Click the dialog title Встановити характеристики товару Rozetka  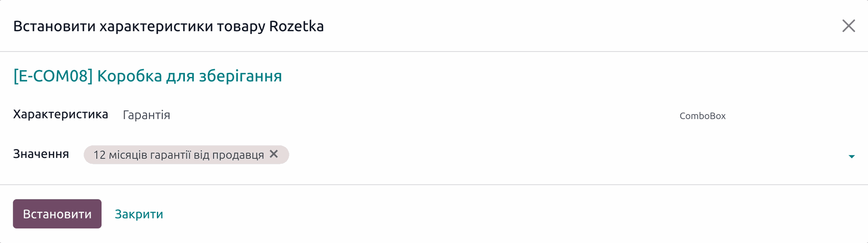pyautogui.click(x=168, y=26)
